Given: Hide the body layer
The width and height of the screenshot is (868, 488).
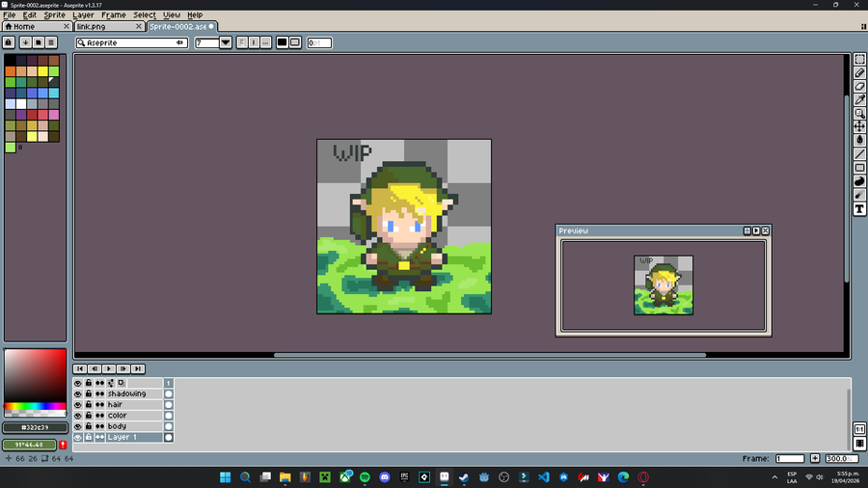Looking at the screenshot, I should click(x=77, y=426).
